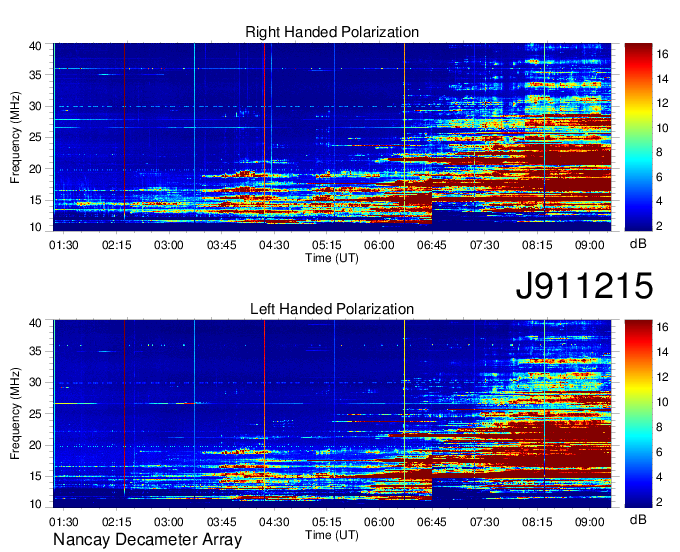This screenshot has width=680, height=552.
Task: Click the "02:15" time tick on the top plot
Action: pyautogui.click(x=117, y=245)
